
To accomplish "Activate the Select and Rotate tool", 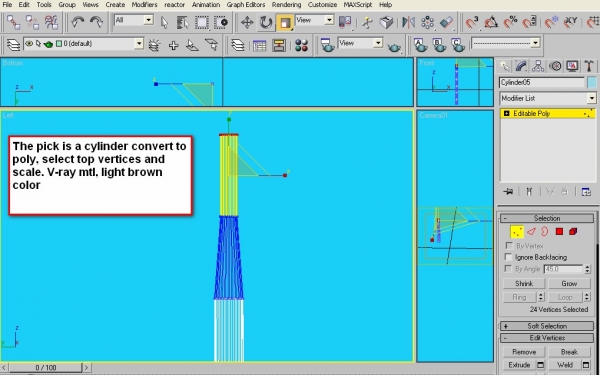I will pos(266,23).
